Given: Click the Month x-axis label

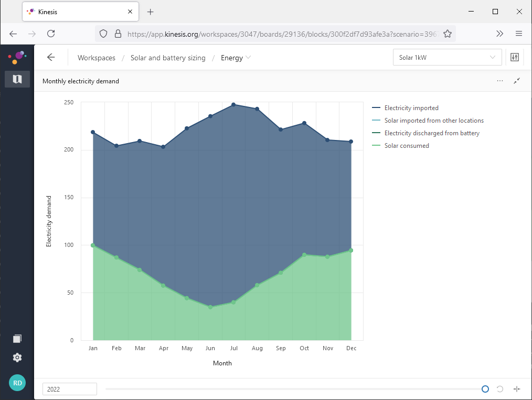Looking at the screenshot, I should 222,363.
